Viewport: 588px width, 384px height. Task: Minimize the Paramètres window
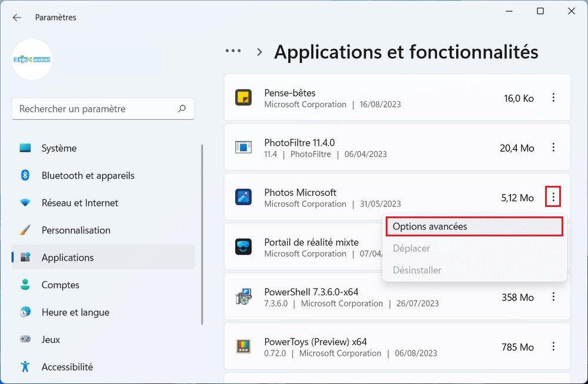pyautogui.click(x=509, y=11)
